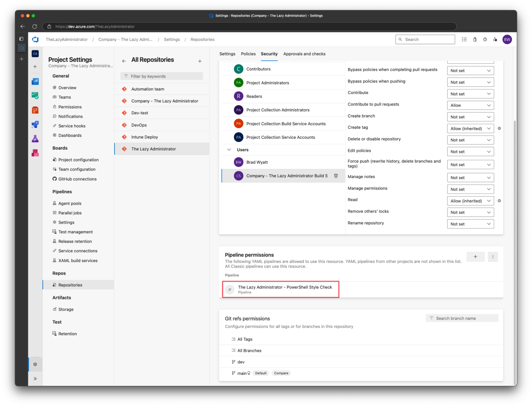Select All Branches row
The width and height of the screenshot is (532, 406).
[361, 351]
